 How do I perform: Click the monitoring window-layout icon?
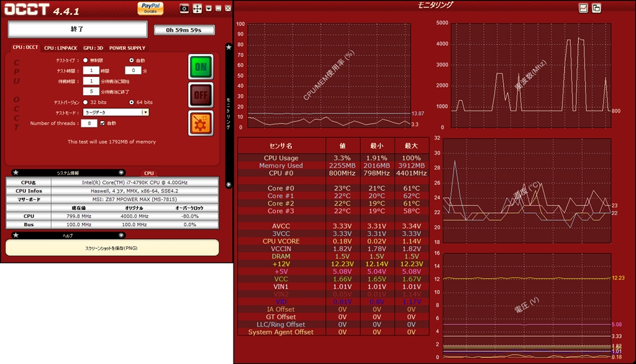click(x=596, y=8)
